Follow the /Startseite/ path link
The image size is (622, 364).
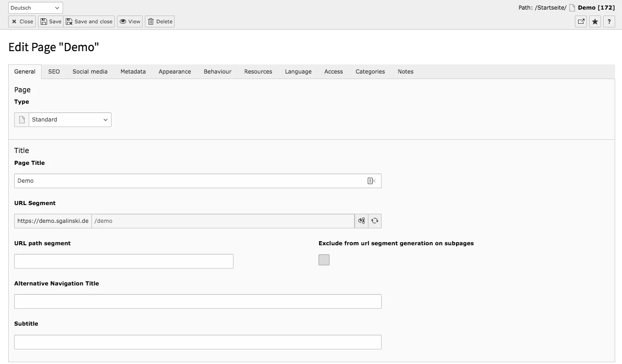click(552, 7)
